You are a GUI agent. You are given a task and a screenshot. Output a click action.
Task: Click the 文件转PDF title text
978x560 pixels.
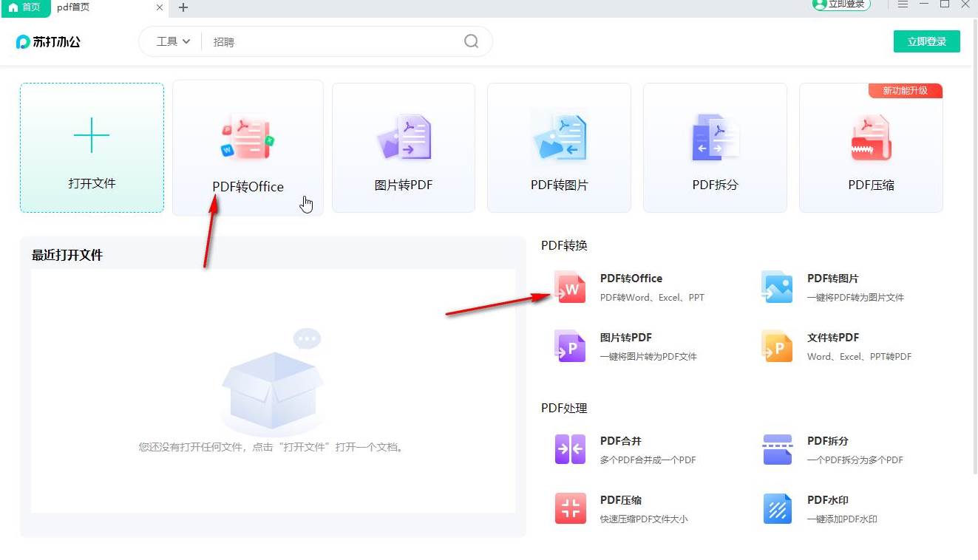(833, 338)
